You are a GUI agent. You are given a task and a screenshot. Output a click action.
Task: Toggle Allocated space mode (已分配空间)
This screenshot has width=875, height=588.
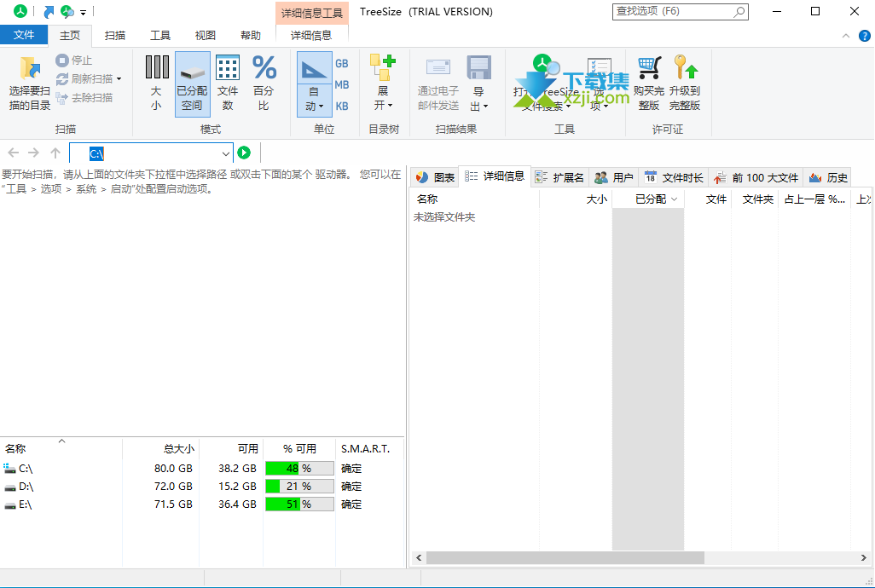(192, 84)
